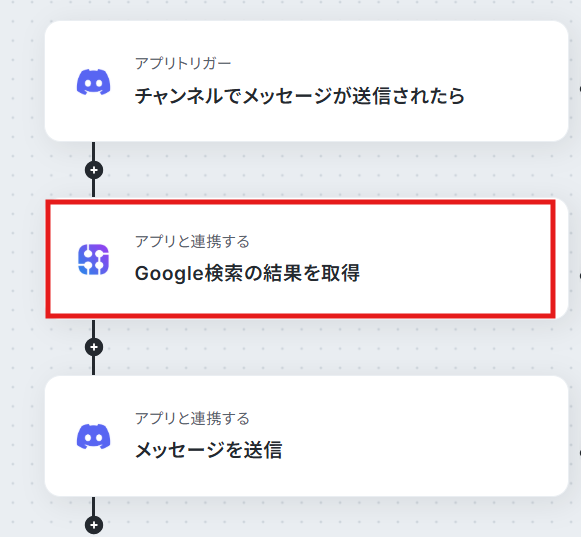The height and width of the screenshot is (537, 581).
Task: Click the Discord icon beside メッセージを送信
Action: pyautogui.click(x=93, y=437)
